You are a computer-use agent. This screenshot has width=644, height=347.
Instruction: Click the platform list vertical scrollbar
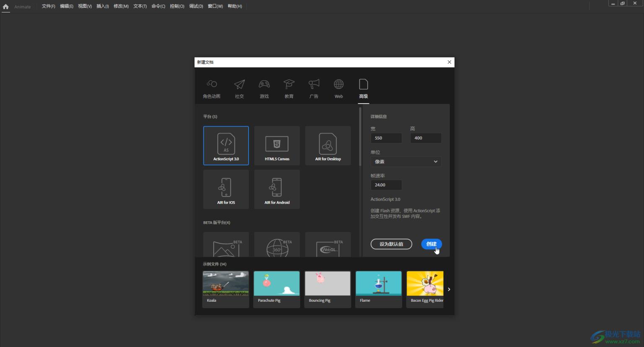tap(360, 137)
